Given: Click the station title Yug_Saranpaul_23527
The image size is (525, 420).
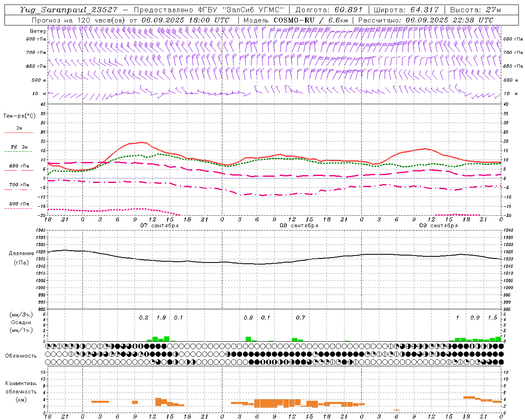Looking at the screenshot, I should [x=68, y=10].
